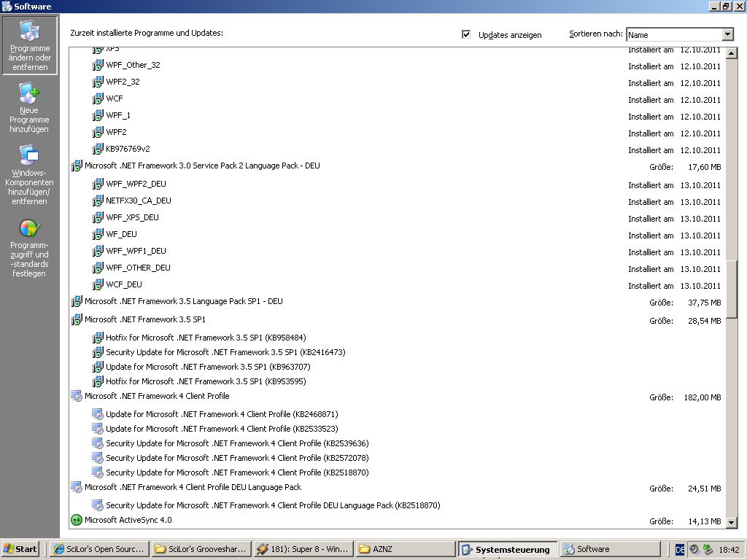
Task: Click DE language indicator in tray
Action: [680, 550]
